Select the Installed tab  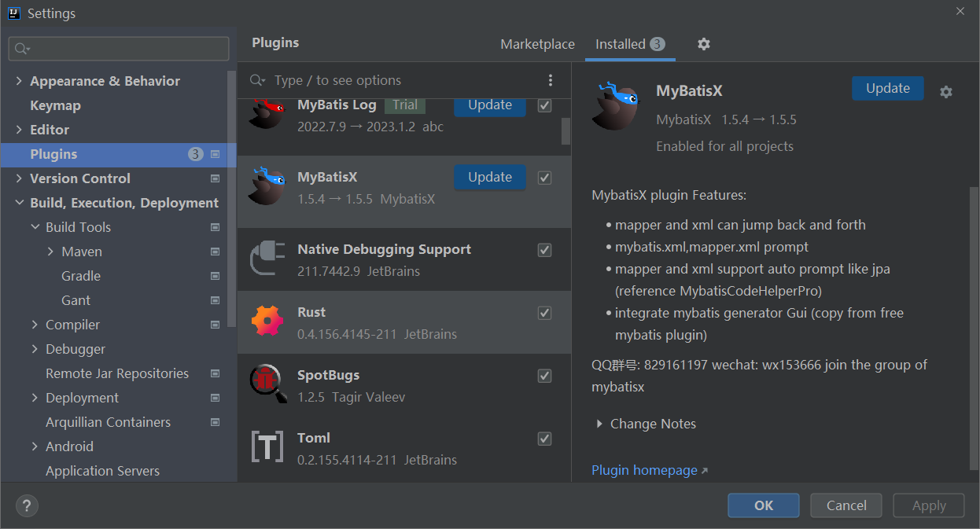(x=630, y=44)
